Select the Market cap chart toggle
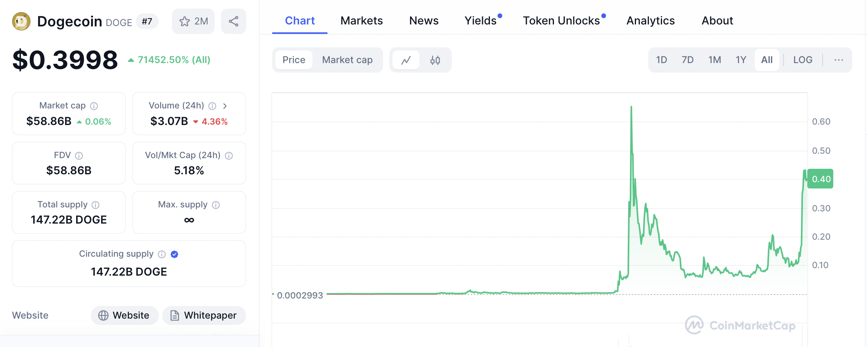Screen dimensions: 868x347 pos(347,60)
